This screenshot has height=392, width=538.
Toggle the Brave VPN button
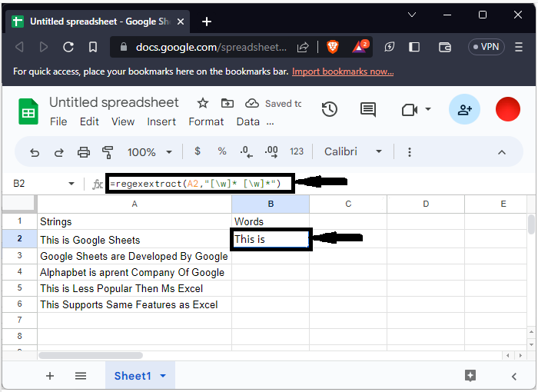point(486,47)
